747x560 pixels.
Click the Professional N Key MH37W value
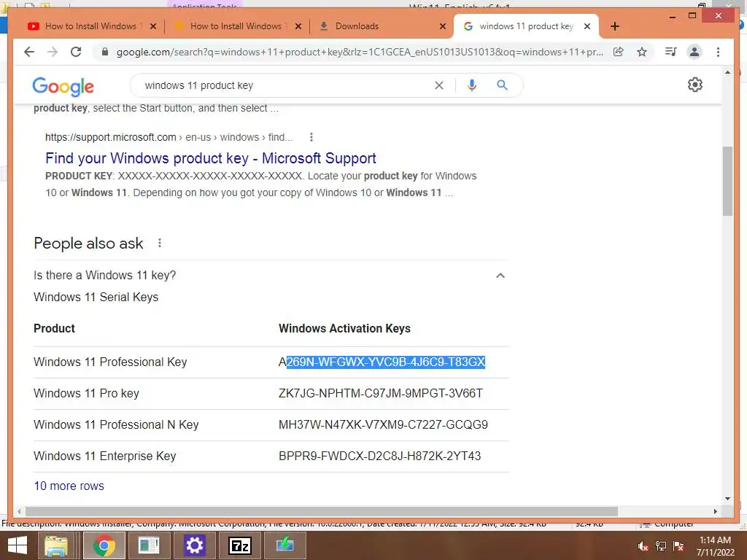tap(383, 425)
